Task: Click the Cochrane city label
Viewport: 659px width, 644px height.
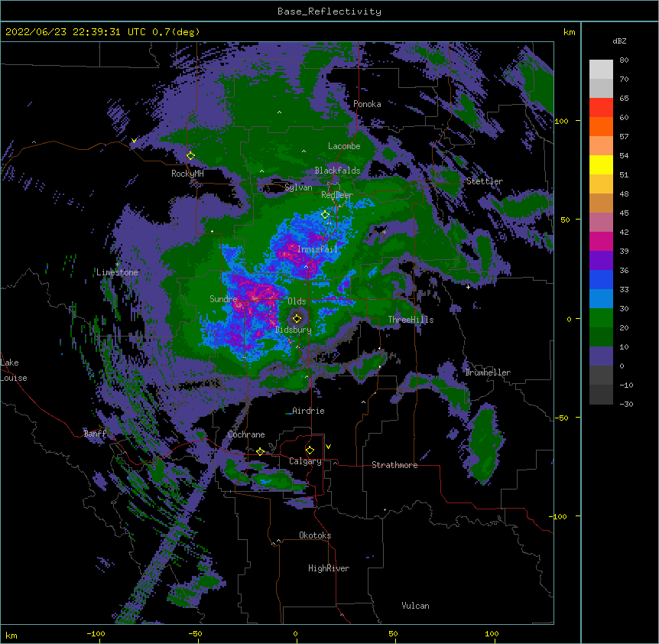Action: pyautogui.click(x=246, y=434)
